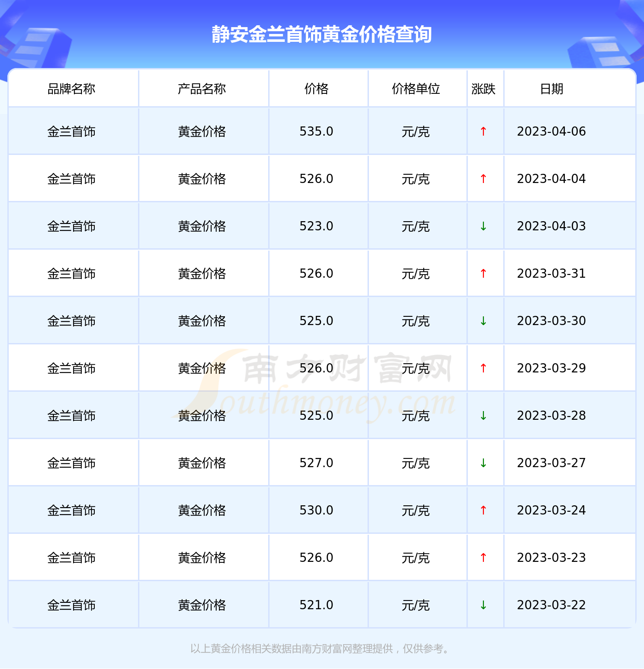Click the price 527.0
This screenshot has width=644, height=669.
(316, 463)
